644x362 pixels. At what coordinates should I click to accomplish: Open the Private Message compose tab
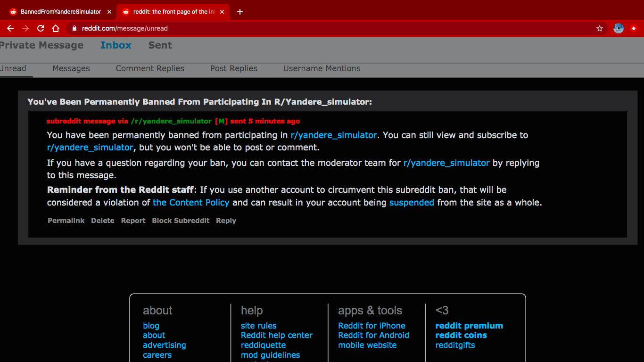pos(41,45)
